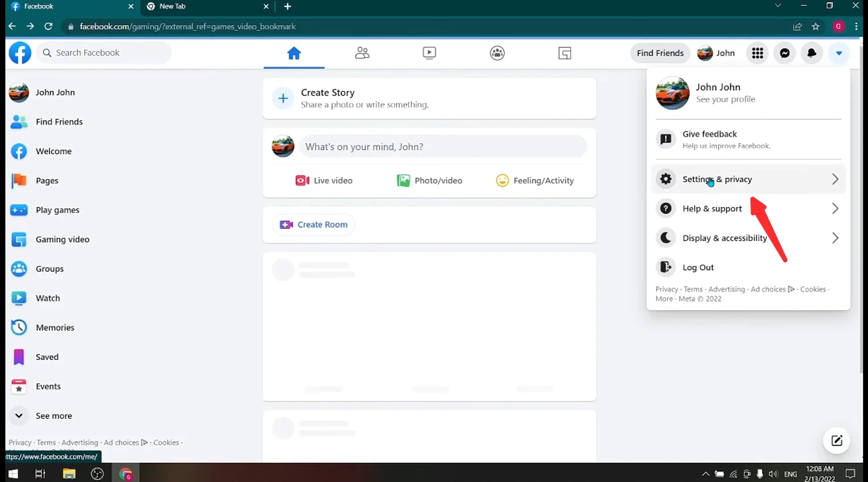The height and width of the screenshot is (482, 868).
Task: Reload the page with browser refresh
Action: 48,26
